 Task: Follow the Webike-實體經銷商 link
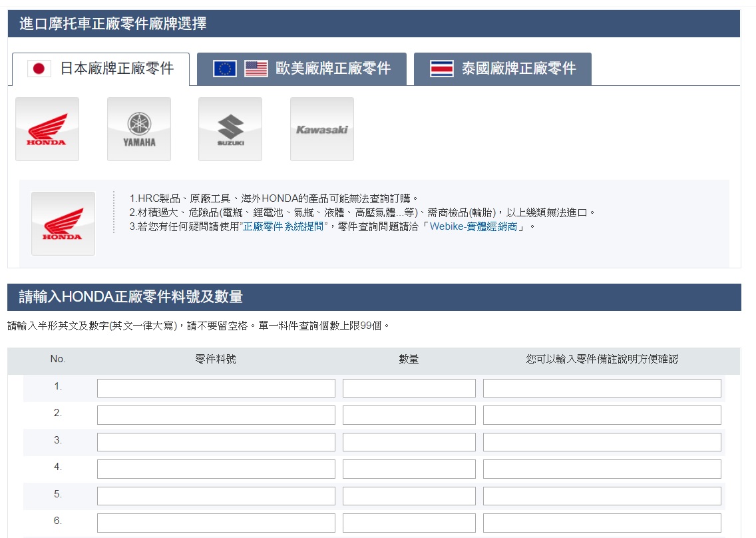(473, 226)
